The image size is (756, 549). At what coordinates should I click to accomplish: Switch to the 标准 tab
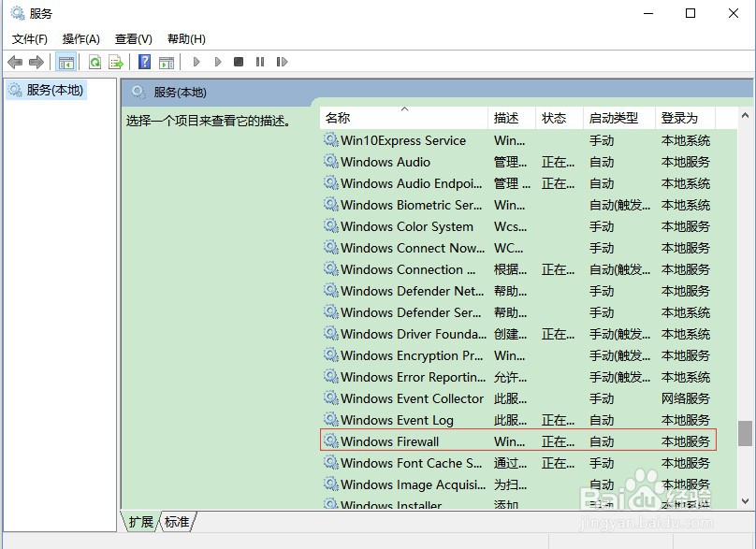tap(177, 522)
